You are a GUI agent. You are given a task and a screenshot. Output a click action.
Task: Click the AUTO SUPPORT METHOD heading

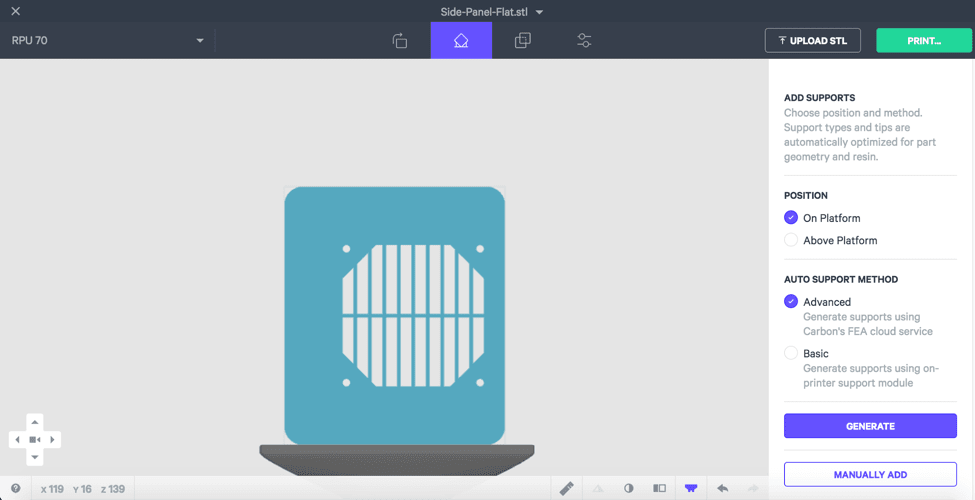coord(841,279)
